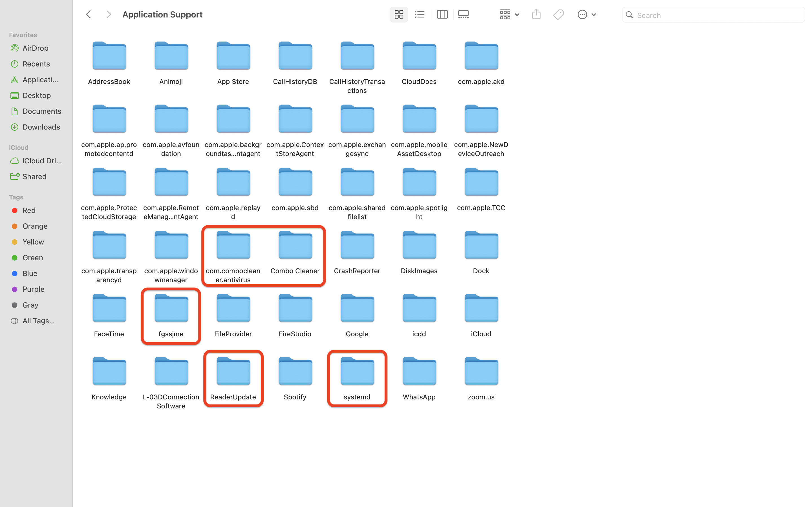This screenshot has width=812, height=507.
Task: Click the Share toolbar icon
Action: [536, 14]
